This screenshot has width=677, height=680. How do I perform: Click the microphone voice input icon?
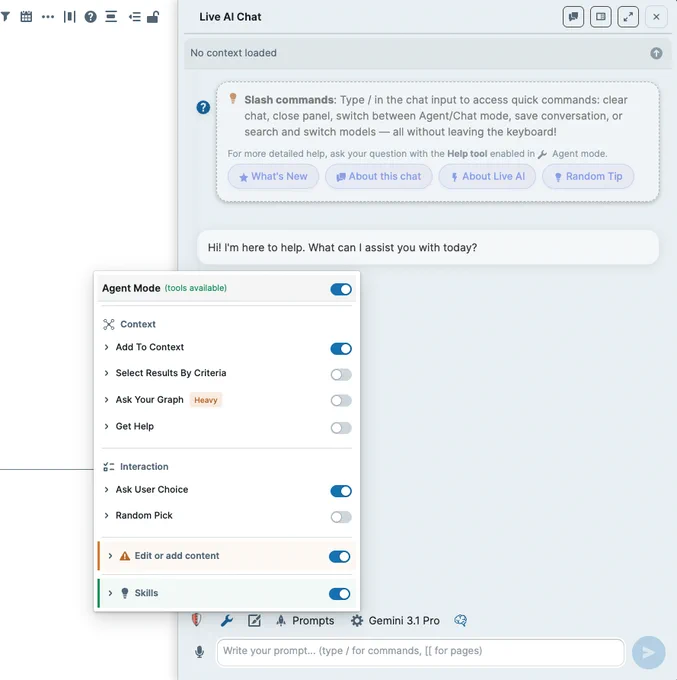[x=200, y=652]
